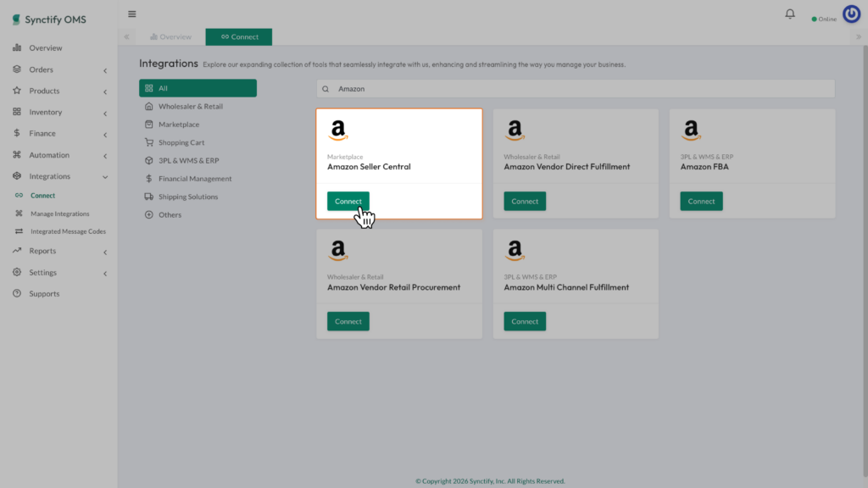Click the Settings gear sidebar icon
This screenshot has width=868, height=488.
[x=17, y=272]
